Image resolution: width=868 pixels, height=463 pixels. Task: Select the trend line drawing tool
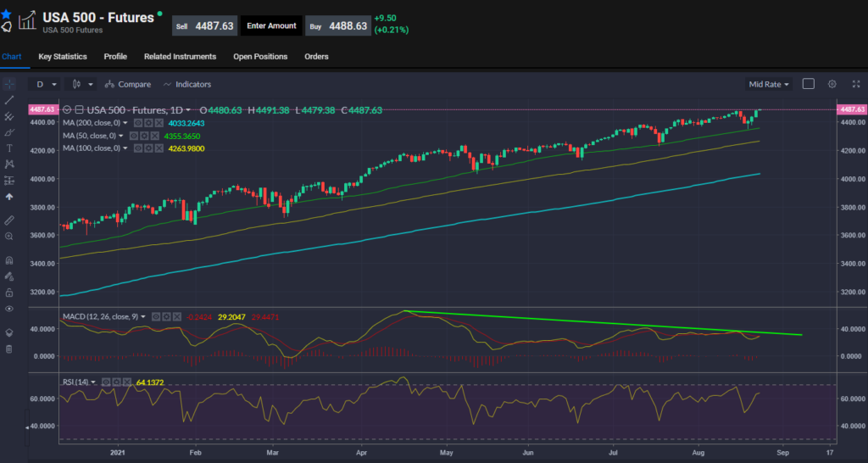click(9, 100)
